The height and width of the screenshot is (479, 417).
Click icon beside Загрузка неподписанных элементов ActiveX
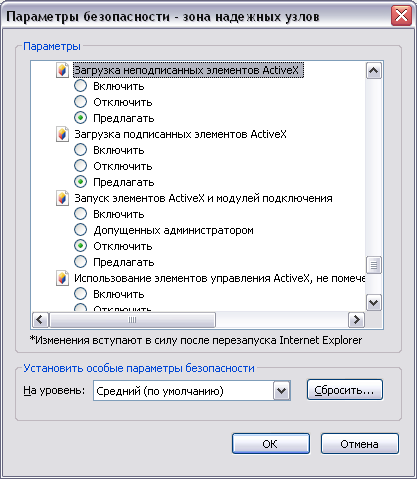point(62,70)
